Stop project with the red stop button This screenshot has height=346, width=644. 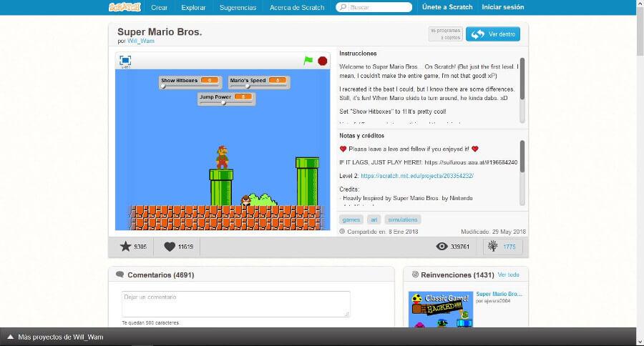[323, 61]
